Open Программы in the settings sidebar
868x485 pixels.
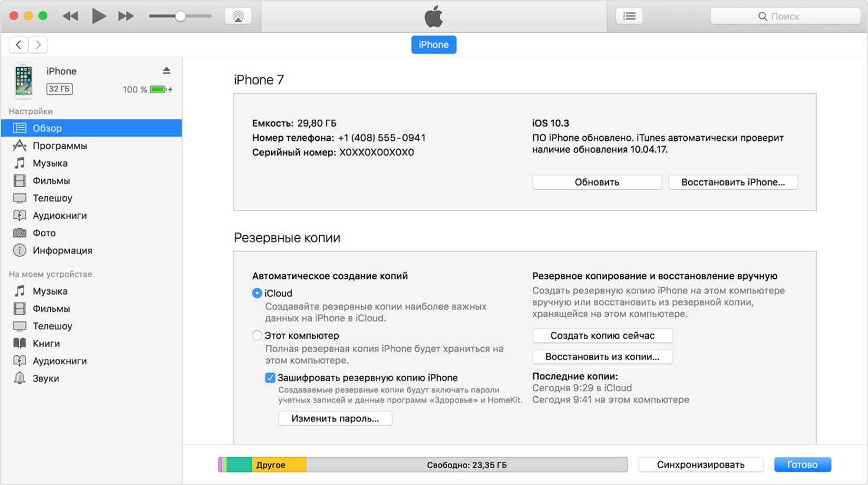coord(60,146)
